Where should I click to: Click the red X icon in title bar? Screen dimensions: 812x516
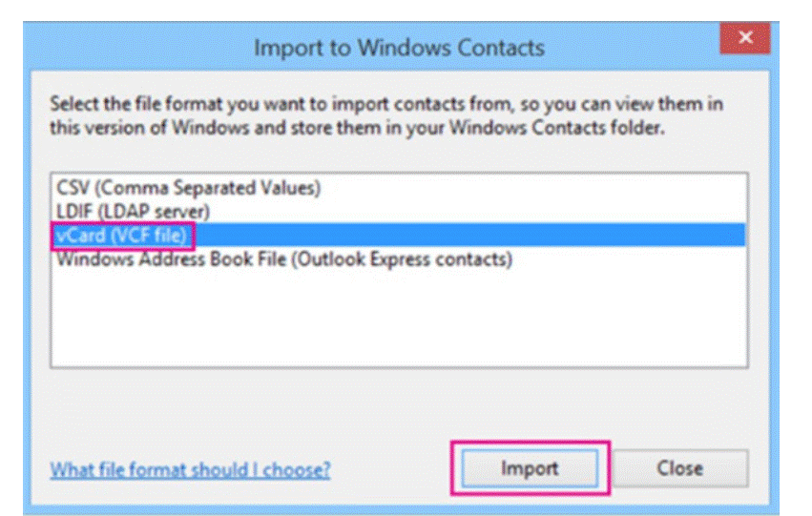[745, 37]
